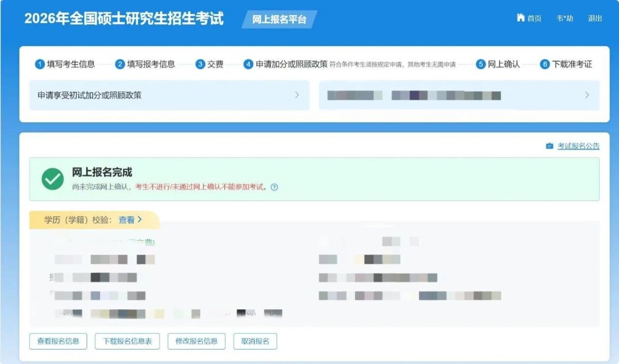
Task: Expand the 申请享受初试加分或照顾政策 panel chevron
Action: tap(297, 95)
